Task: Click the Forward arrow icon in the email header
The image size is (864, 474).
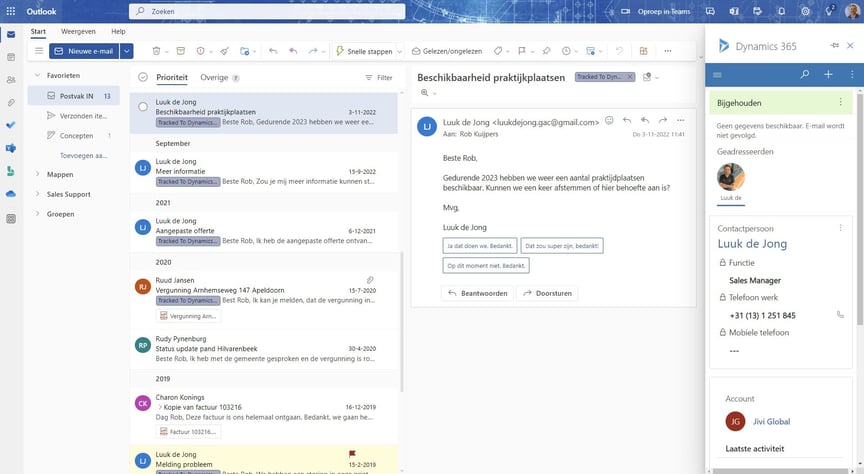Action: click(663, 120)
